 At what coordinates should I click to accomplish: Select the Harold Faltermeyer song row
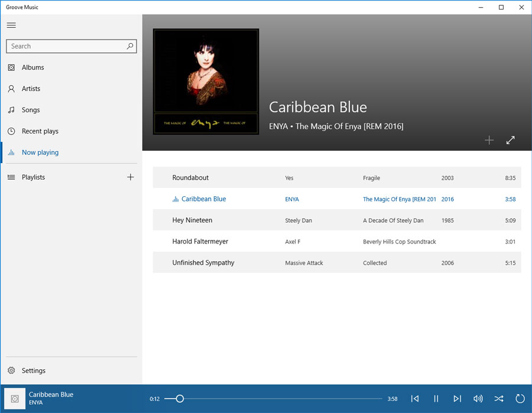coord(337,242)
